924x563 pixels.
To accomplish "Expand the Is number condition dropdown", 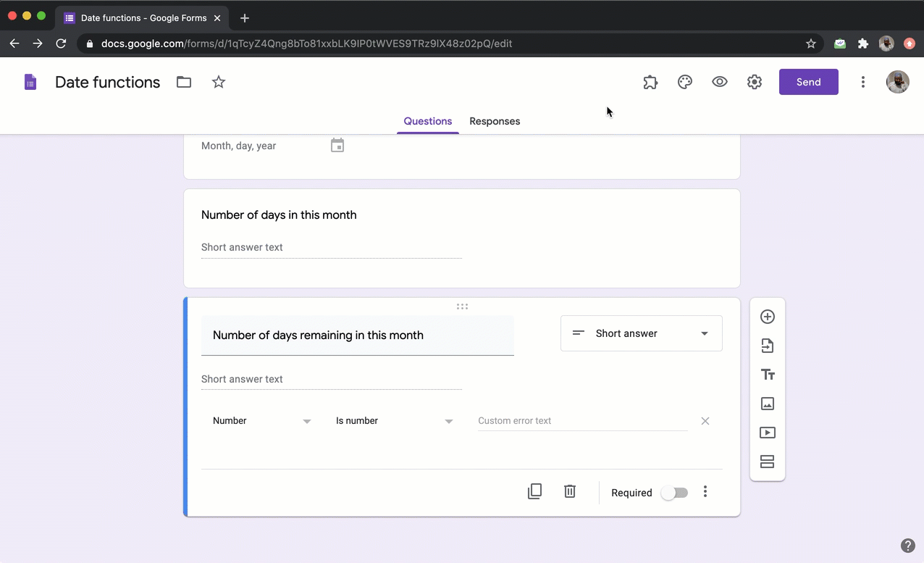I will tap(395, 420).
